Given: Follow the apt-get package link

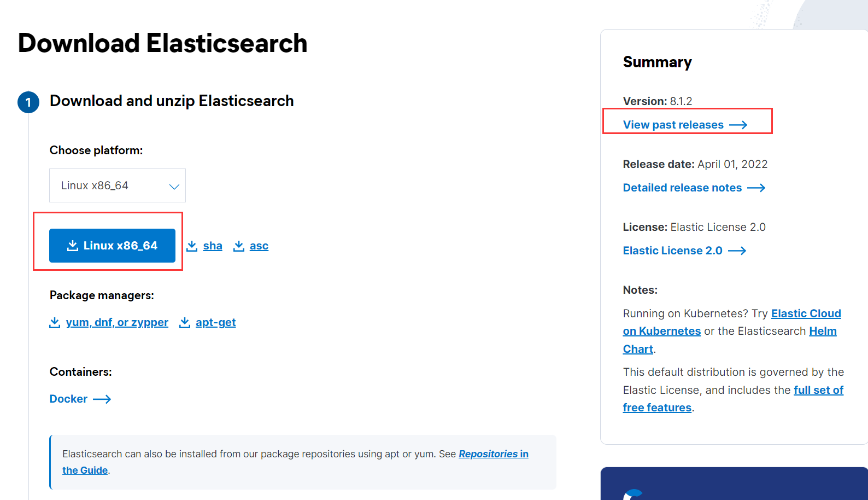Looking at the screenshot, I should [x=216, y=323].
